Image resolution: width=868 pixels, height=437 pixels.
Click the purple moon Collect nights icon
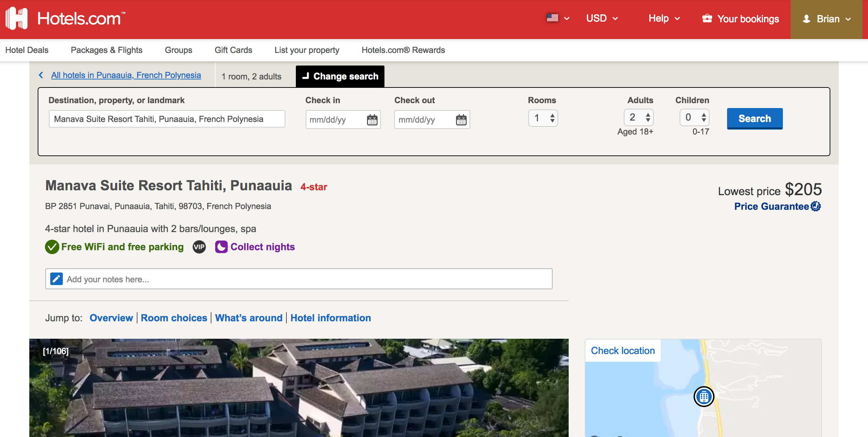(221, 247)
